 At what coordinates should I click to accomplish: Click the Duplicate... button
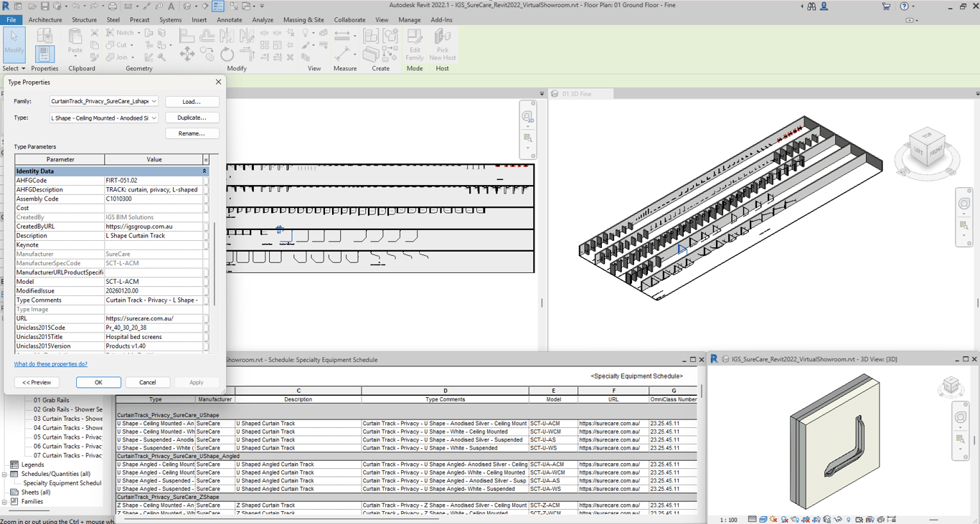192,118
